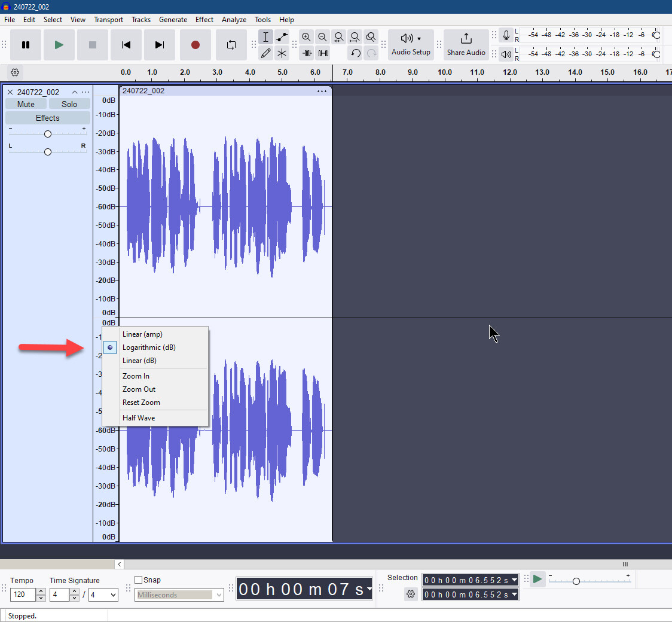Open track 240722_002 options menu

(x=85, y=92)
